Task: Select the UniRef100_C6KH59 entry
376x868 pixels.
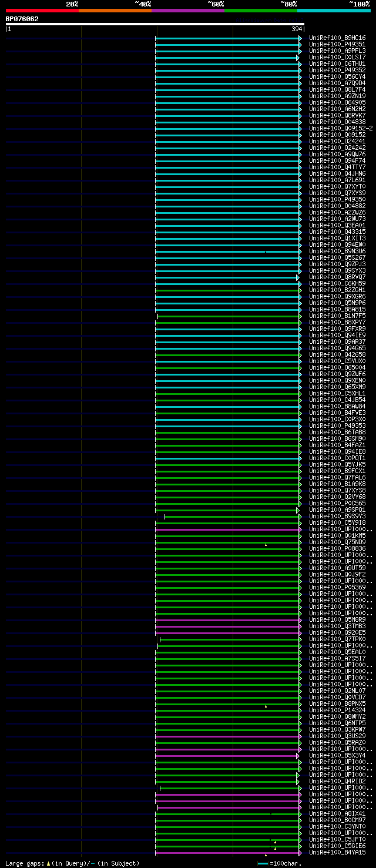Action: pos(337,283)
